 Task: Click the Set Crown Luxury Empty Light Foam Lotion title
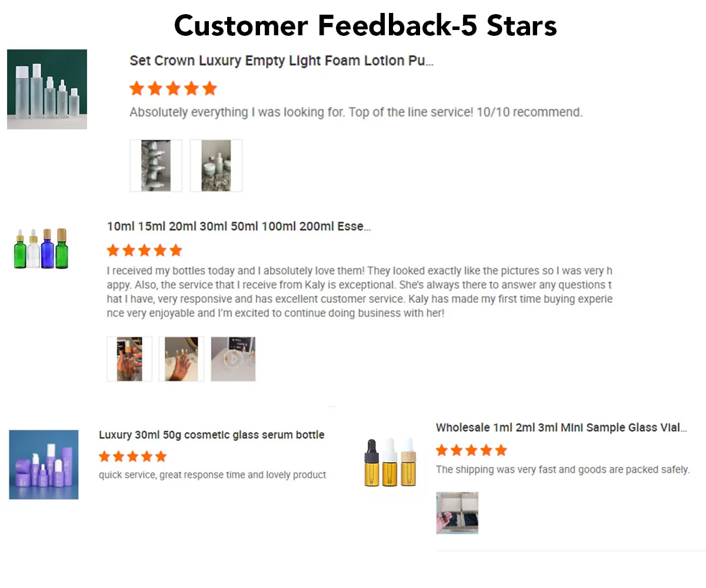click(281, 61)
